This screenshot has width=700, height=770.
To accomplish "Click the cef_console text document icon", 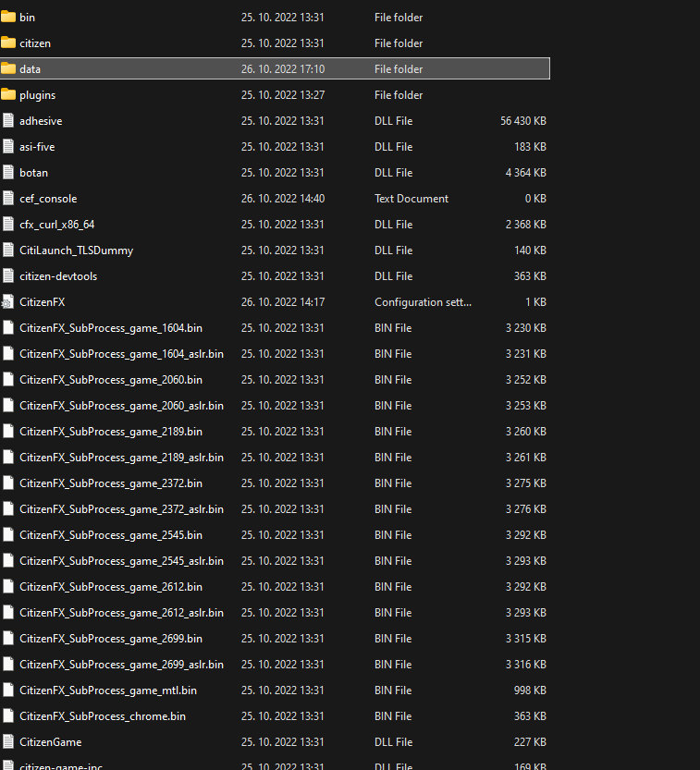I will (x=8, y=199).
